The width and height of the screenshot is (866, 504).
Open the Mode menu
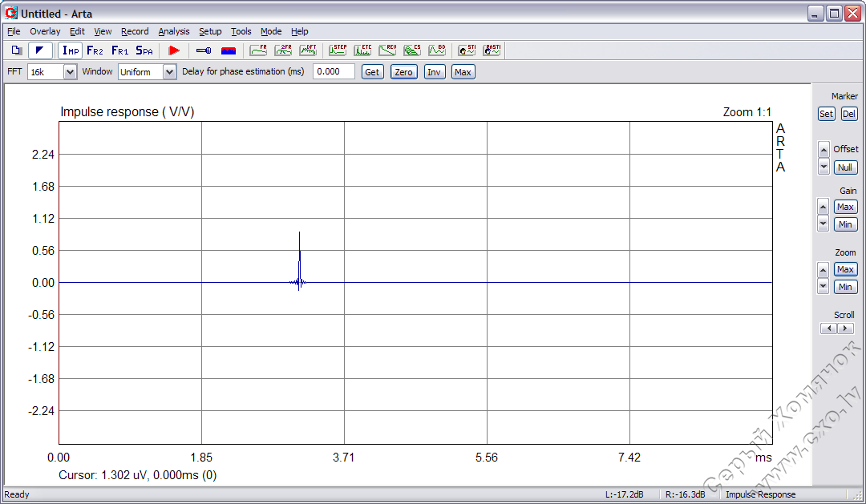pyautogui.click(x=271, y=31)
